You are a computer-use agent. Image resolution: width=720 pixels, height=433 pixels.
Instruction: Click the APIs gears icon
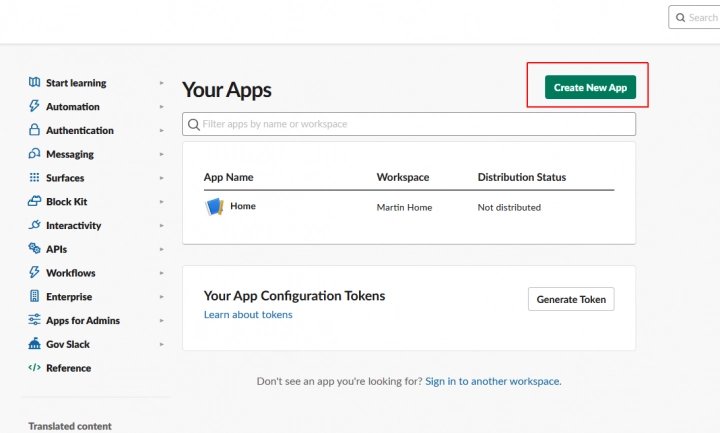(34, 248)
